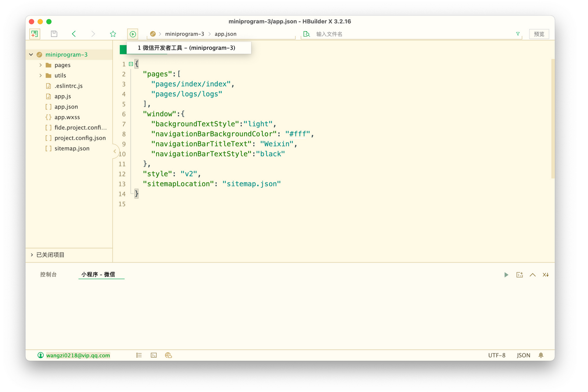Expand the 已关闭项目 section
This screenshot has height=392, width=588.
32,255
